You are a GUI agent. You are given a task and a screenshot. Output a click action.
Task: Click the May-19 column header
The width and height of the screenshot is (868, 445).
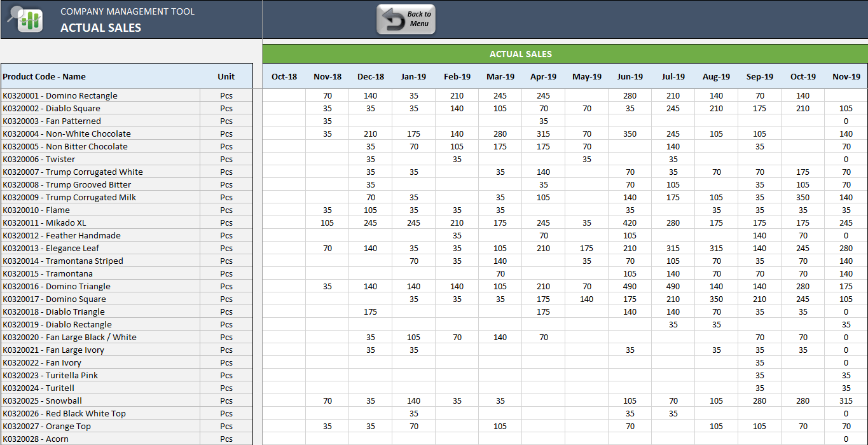pyautogui.click(x=587, y=76)
